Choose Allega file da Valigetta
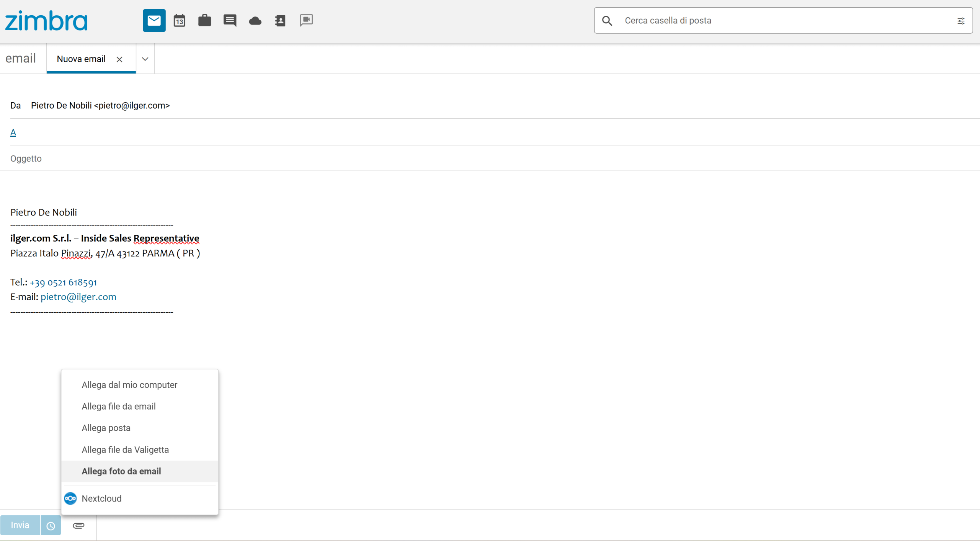Screen dimensions: 980x541 [x=125, y=449]
